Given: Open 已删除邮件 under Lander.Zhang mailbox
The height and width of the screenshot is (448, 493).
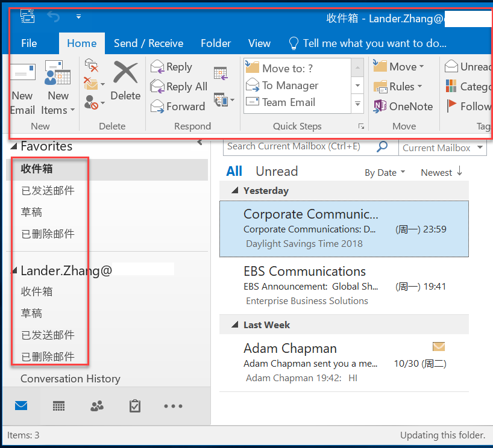Looking at the screenshot, I should [107, 357].
